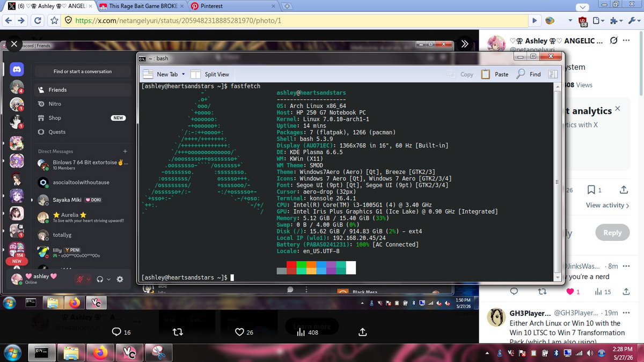Screen dimensions: 644x362
Task: Open the GH3Player profile avatar
Action: click(495, 317)
